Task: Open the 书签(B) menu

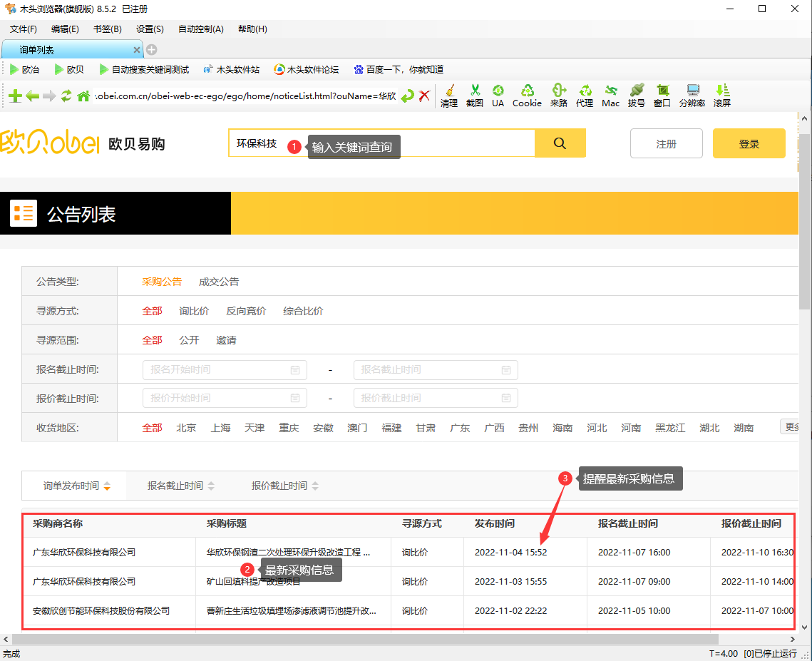Action: click(107, 29)
